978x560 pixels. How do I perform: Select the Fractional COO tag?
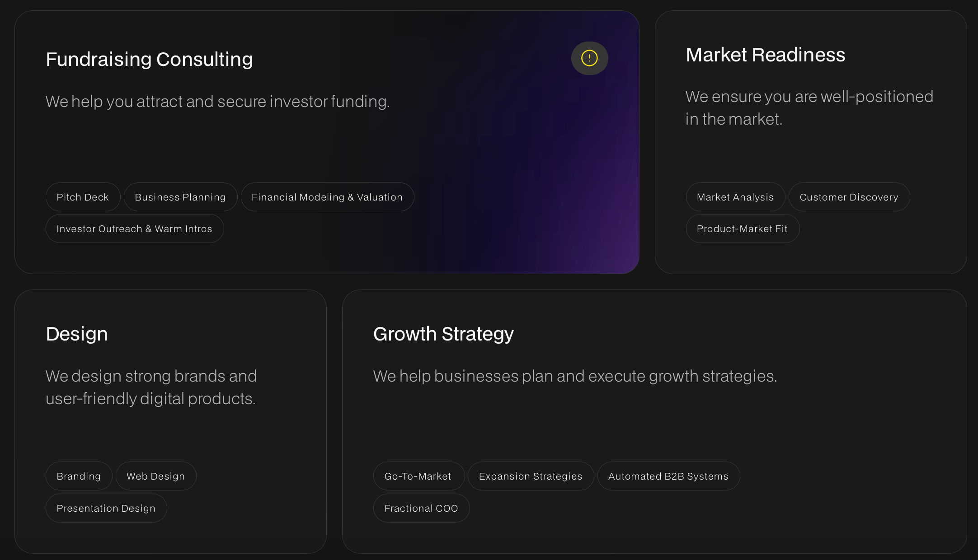(x=421, y=508)
